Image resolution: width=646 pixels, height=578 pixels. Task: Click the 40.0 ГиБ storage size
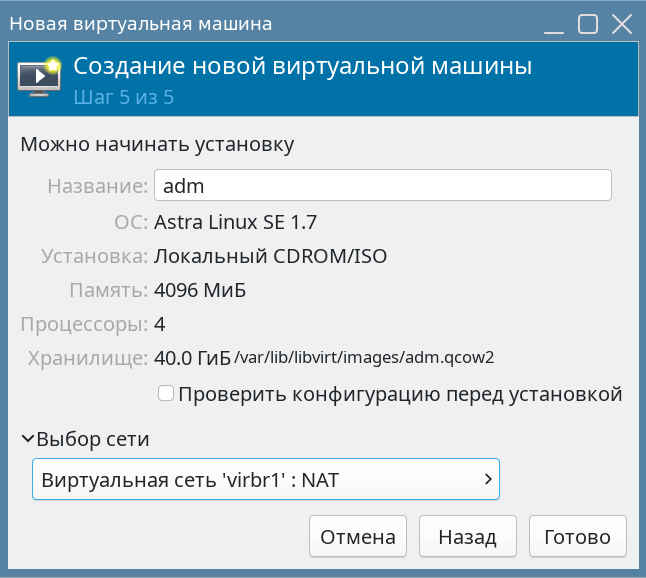192,359
